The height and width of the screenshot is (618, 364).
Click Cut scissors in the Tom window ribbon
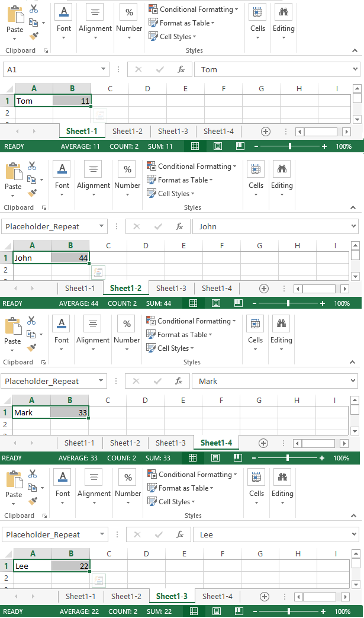pos(34,9)
